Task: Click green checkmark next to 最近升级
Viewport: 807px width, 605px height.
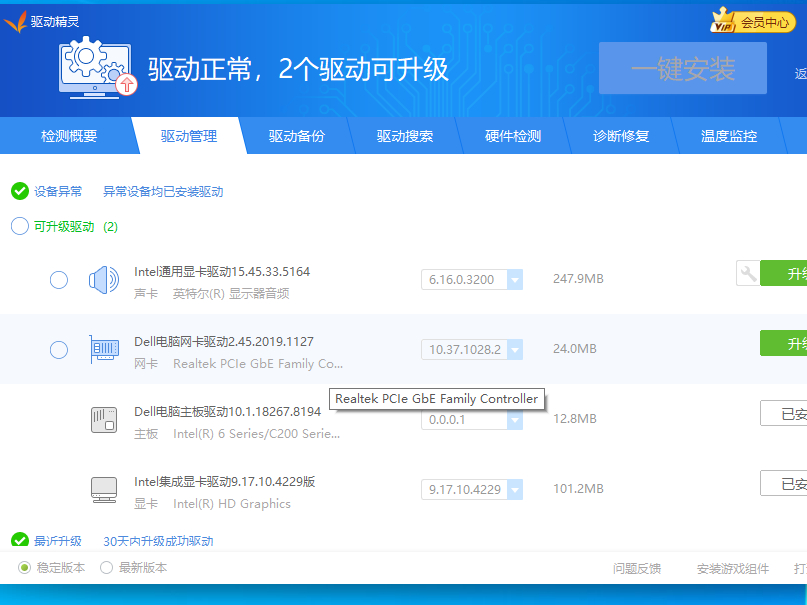Action: pyautogui.click(x=20, y=541)
